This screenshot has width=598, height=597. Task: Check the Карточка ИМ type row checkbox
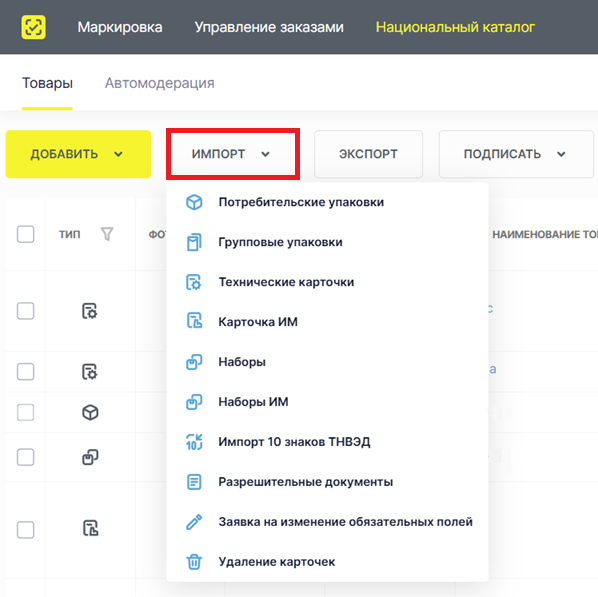coord(26,529)
